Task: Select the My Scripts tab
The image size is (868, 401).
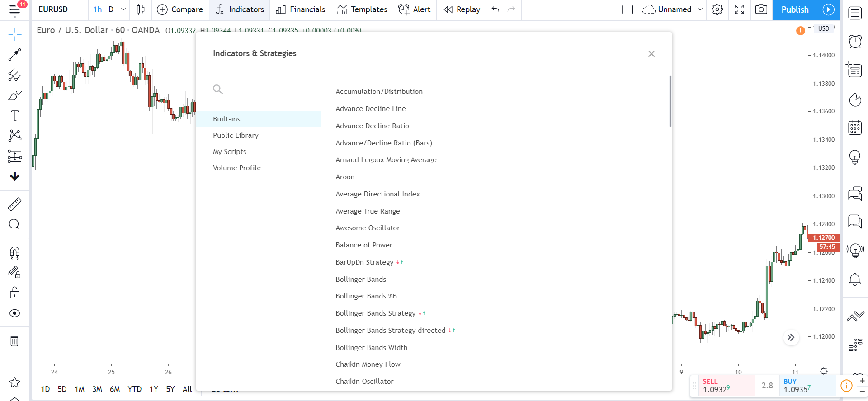Action: tap(259, 152)
